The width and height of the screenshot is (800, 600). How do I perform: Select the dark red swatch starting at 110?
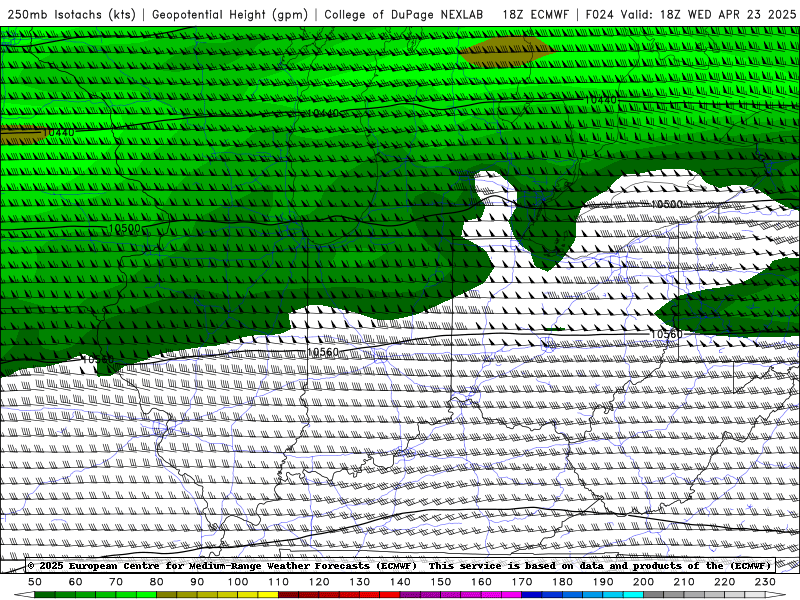(x=288, y=595)
